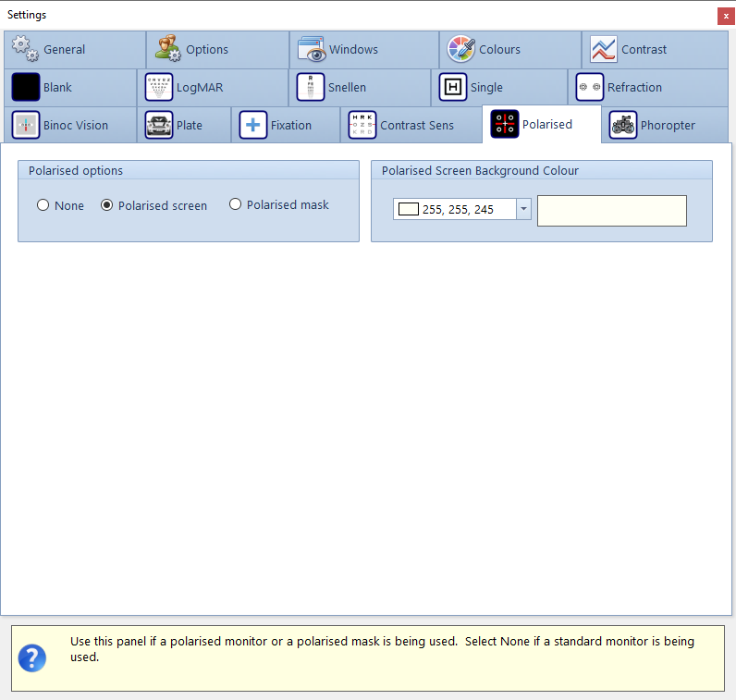736x700 pixels.
Task: Click the Colours palette icon
Action: (461, 49)
